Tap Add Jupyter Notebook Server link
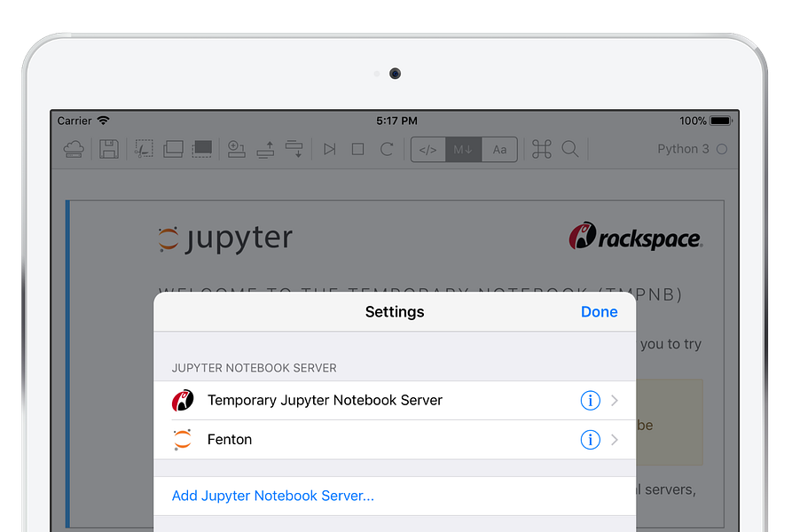 click(x=273, y=496)
